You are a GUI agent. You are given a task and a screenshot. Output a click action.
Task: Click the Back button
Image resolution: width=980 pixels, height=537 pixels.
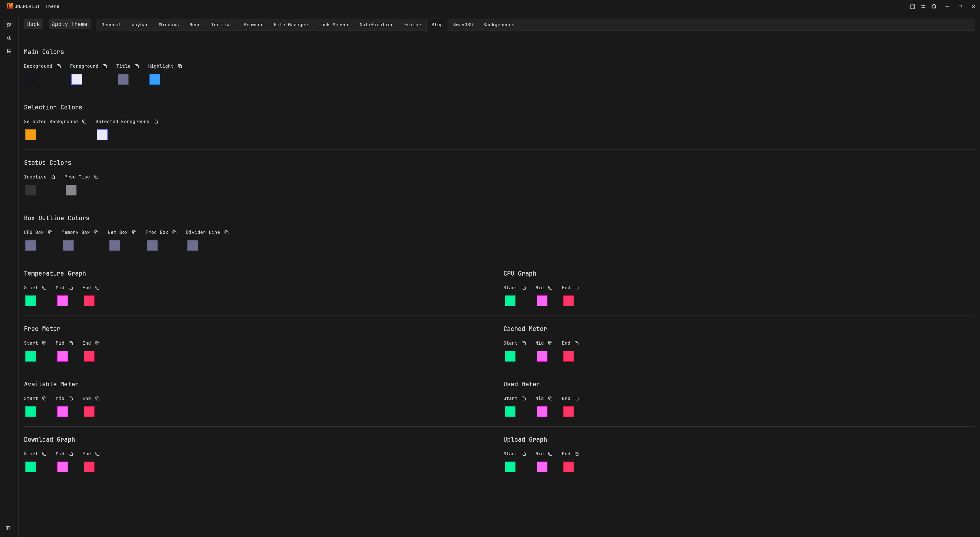(x=33, y=24)
